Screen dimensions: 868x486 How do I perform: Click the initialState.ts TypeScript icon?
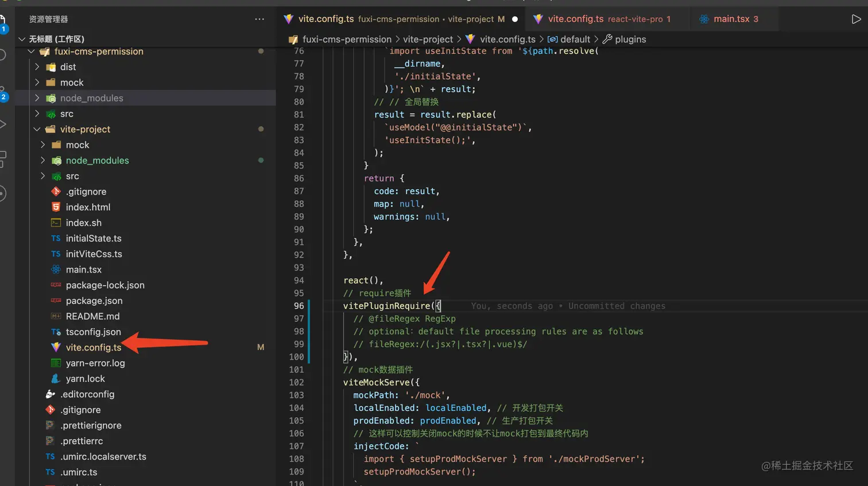tap(56, 238)
